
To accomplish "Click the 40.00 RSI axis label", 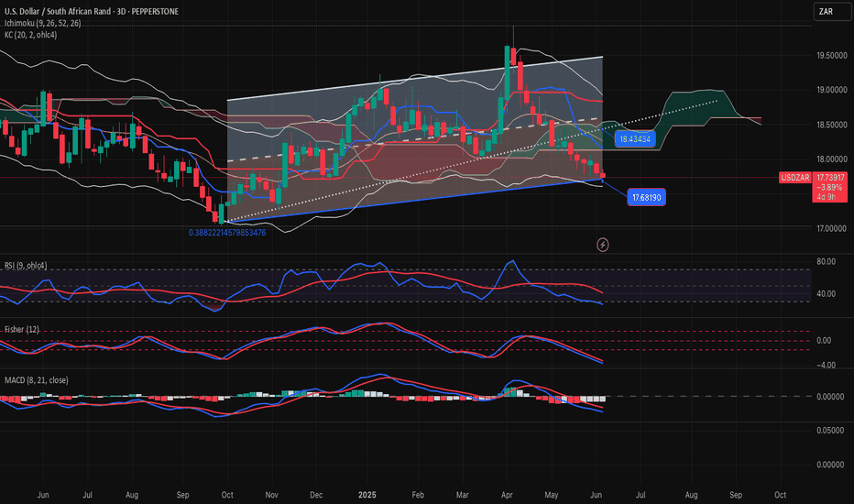I will (x=827, y=293).
